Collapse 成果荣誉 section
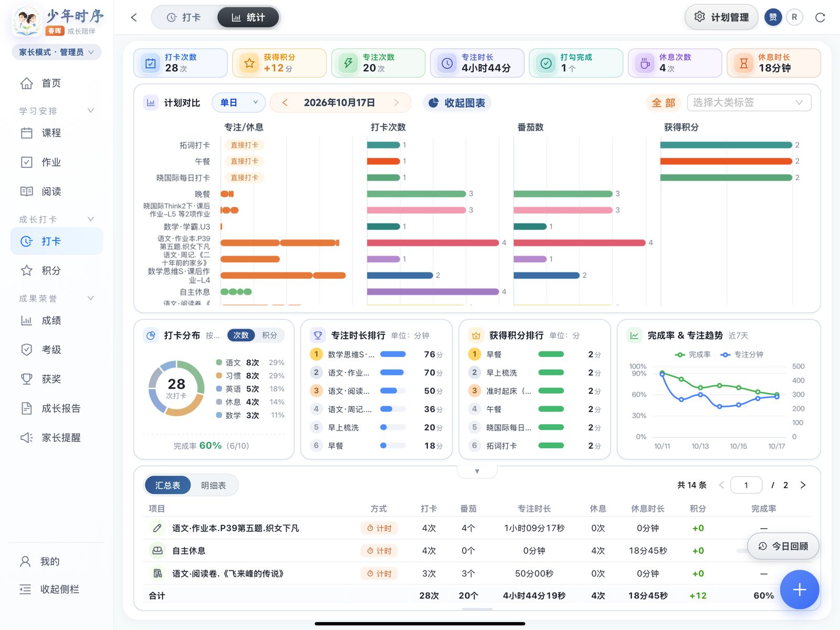 click(x=57, y=298)
